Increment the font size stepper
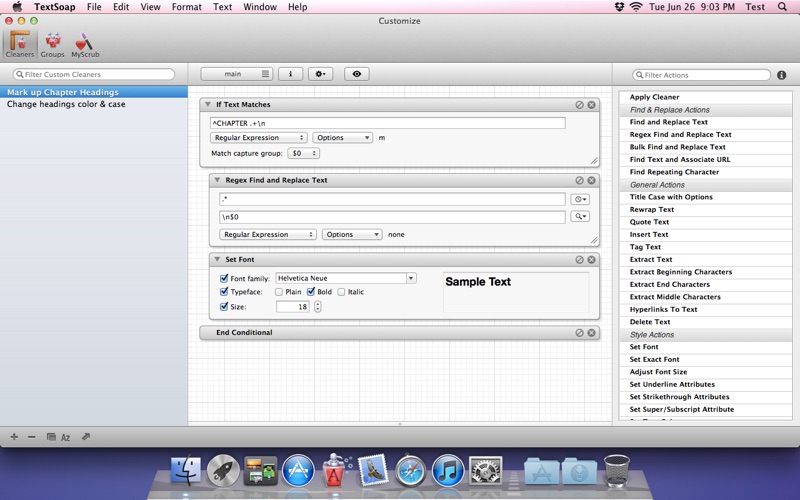Viewport: 800px width, 500px height. (x=318, y=304)
